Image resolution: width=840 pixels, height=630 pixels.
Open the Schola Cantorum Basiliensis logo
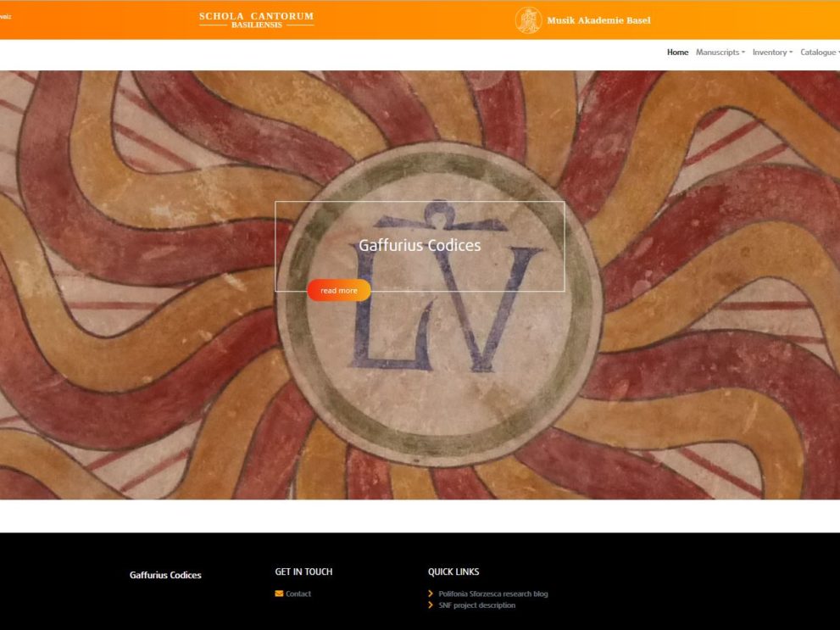256,20
